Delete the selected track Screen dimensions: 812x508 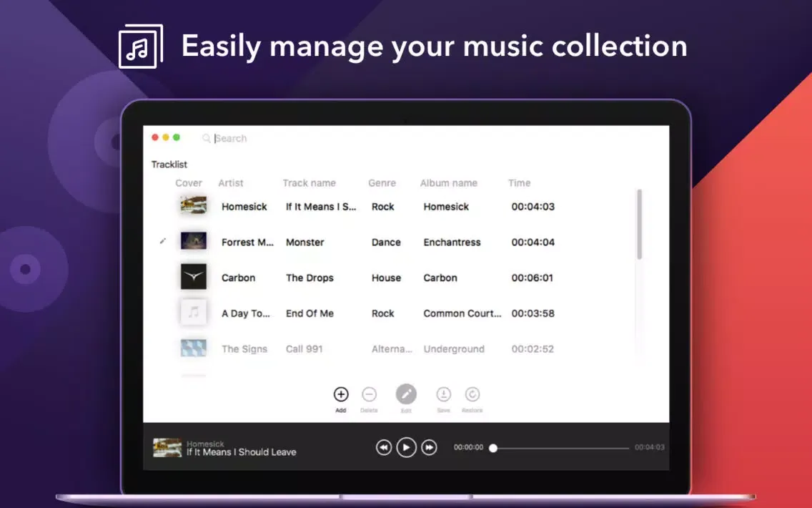[x=370, y=394]
